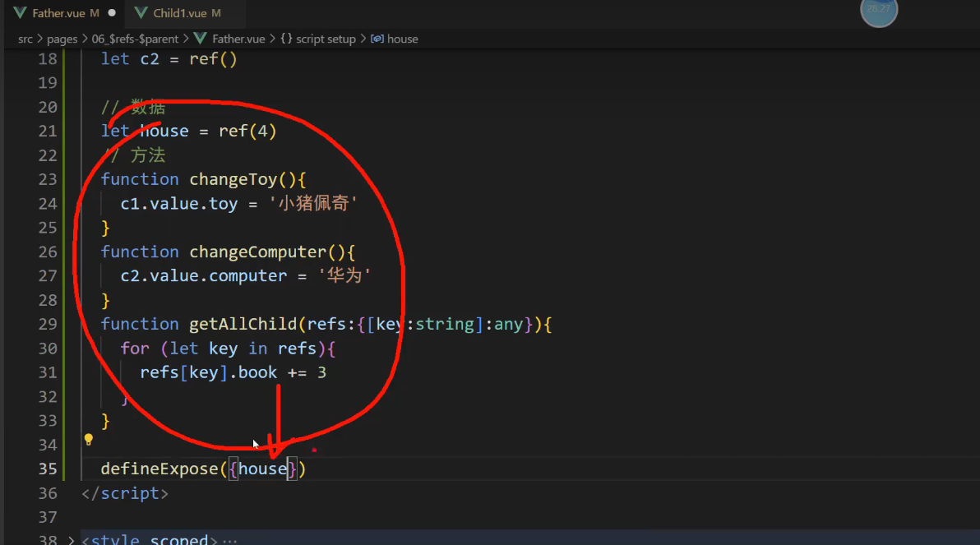The width and height of the screenshot is (980, 545).
Task: Click line number 21
Action: pyautogui.click(x=48, y=132)
